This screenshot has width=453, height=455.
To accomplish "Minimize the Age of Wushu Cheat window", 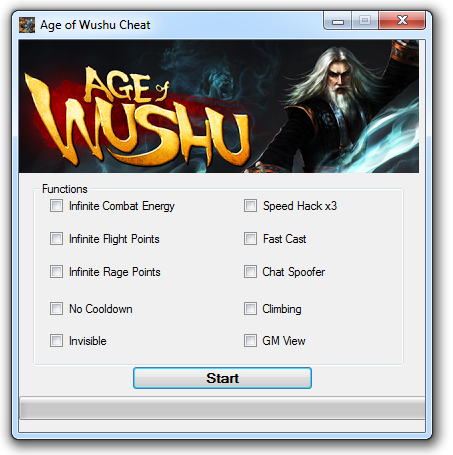I will tap(337, 21).
